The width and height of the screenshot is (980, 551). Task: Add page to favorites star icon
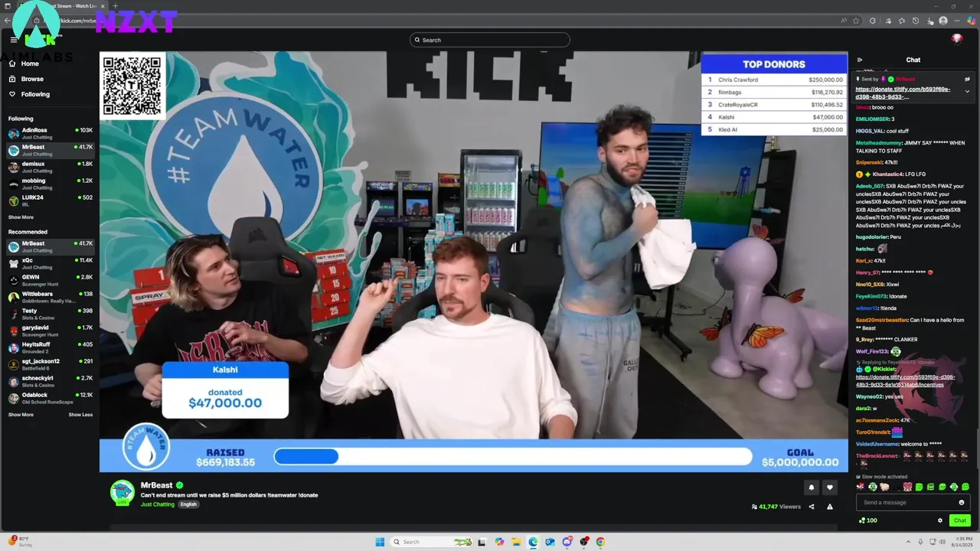coord(856,21)
